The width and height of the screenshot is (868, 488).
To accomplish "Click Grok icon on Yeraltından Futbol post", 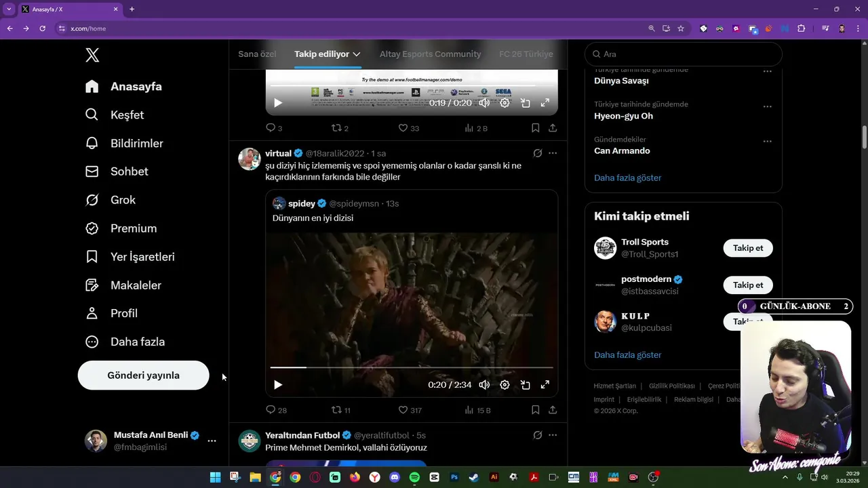I will click(x=538, y=435).
